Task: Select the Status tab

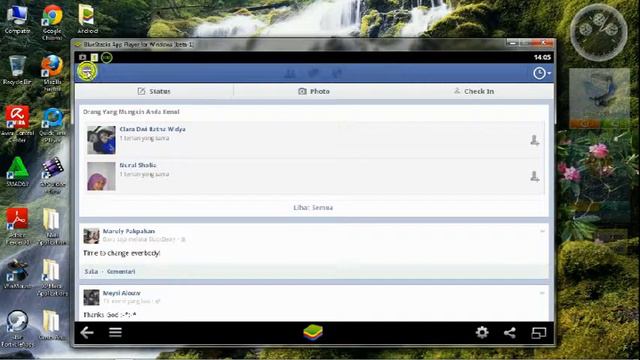Action: point(154,91)
